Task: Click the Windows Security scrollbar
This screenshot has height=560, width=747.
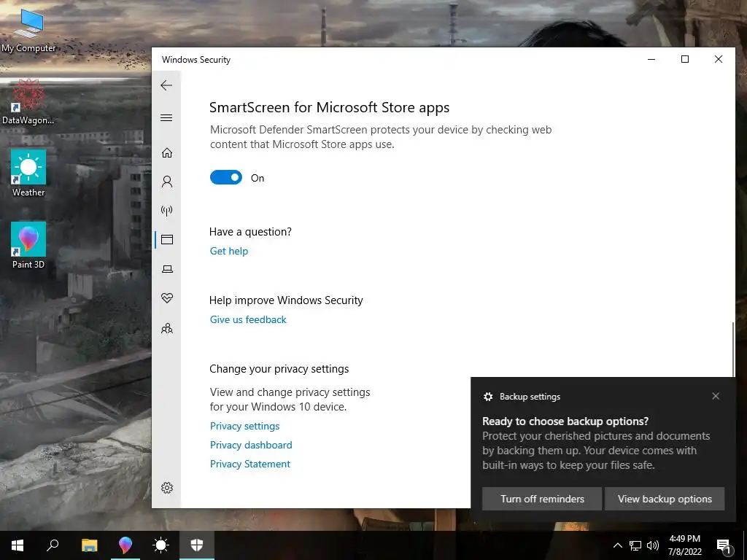Action: point(732,349)
